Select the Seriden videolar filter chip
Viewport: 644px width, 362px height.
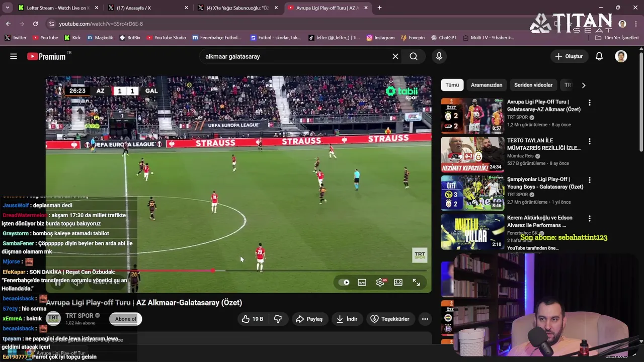coord(533,85)
